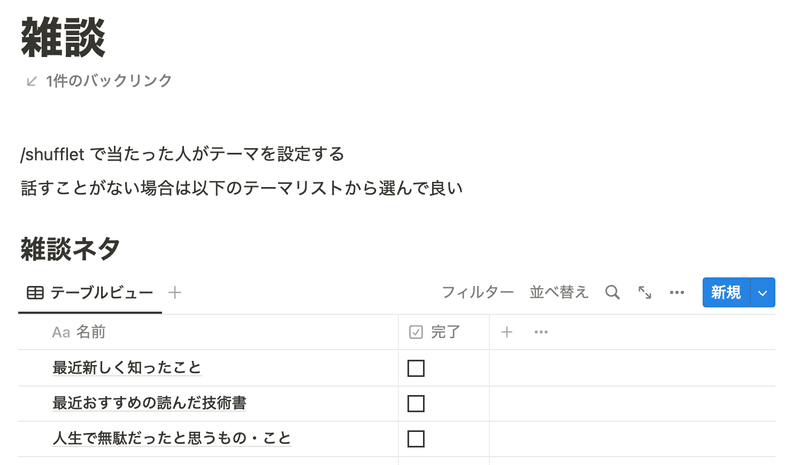This screenshot has height=465, width=800.
Task: Click the 名前 column header
Action: tap(90, 332)
